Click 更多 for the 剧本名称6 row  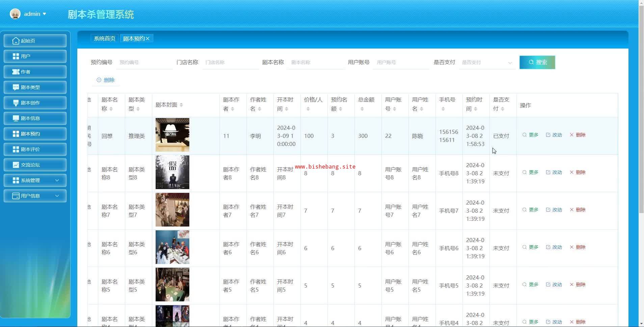pos(531,247)
